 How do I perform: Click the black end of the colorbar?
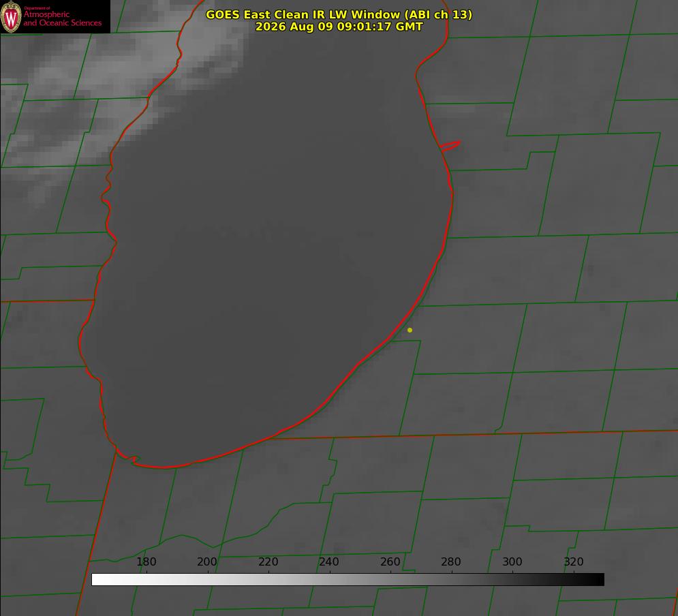coord(596,580)
